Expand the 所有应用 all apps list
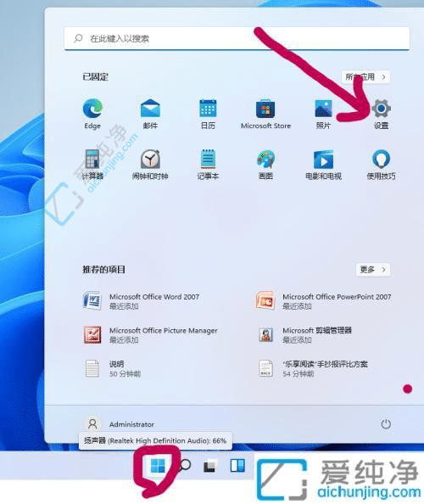The image size is (424, 504). (x=365, y=77)
